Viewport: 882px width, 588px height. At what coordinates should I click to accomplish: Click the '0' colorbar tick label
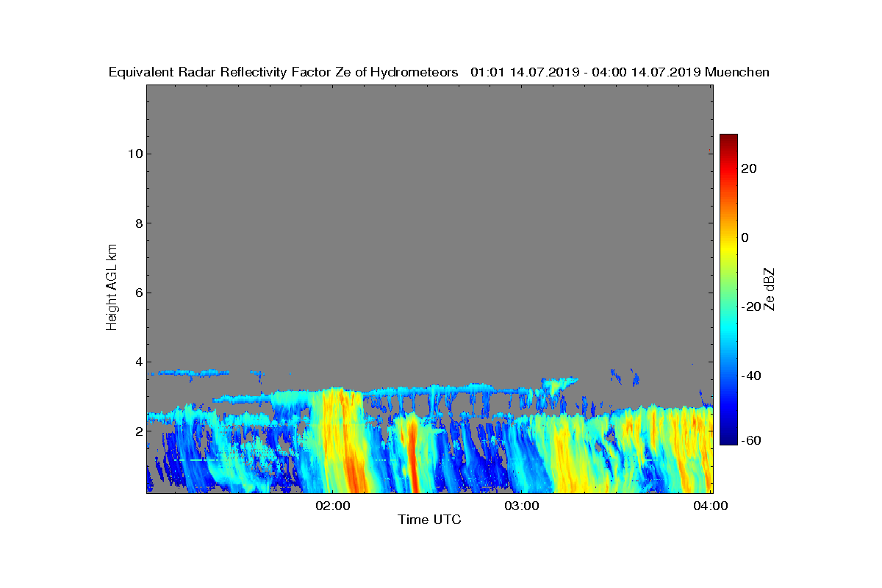(746, 237)
